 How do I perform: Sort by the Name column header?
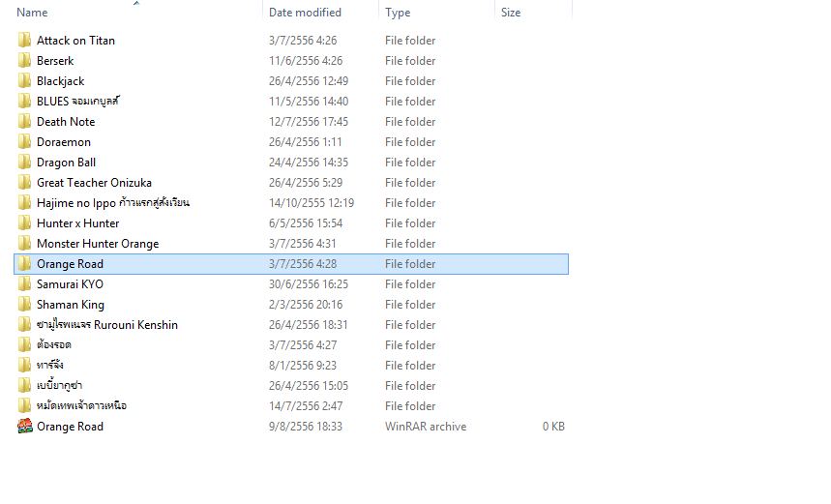click(x=32, y=13)
